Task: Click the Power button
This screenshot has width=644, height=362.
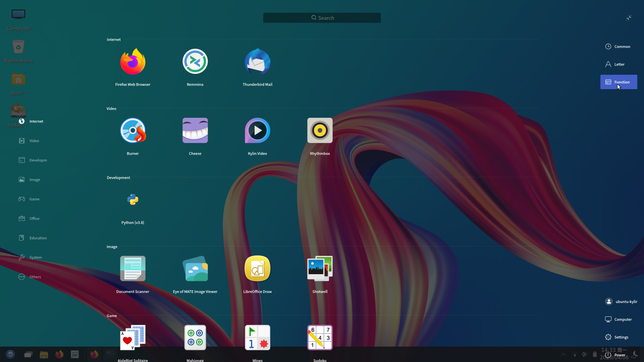Action: coord(615,355)
